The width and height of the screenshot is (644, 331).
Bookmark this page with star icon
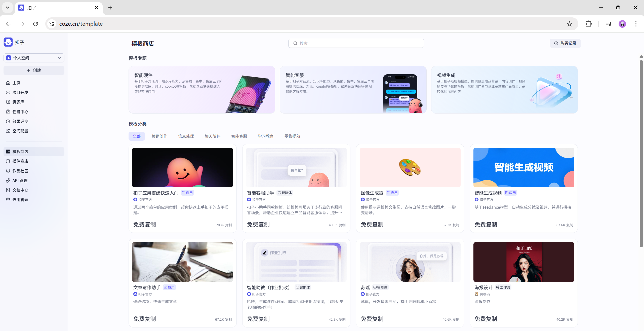(569, 24)
